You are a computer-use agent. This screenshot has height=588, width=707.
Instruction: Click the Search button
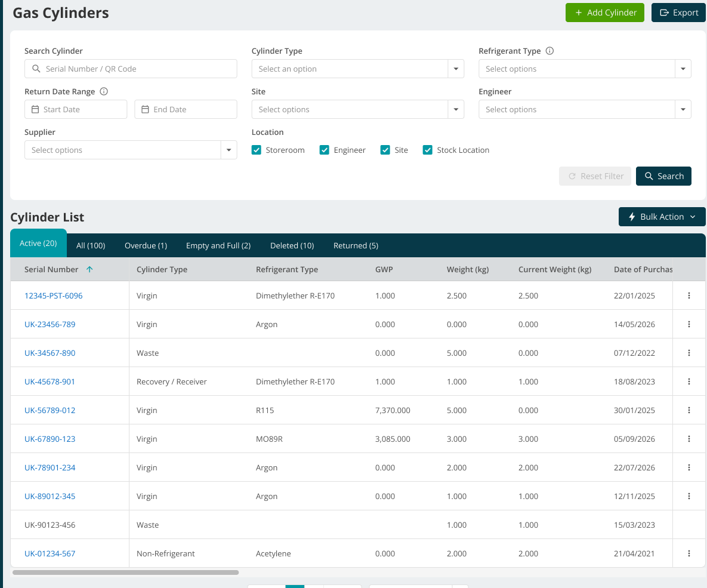[x=663, y=176]
